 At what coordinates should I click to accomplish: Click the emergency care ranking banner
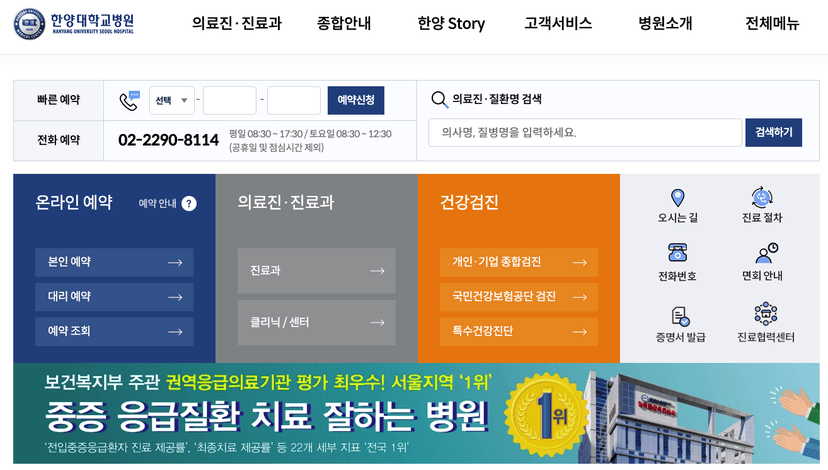click(x=416, y=413)
